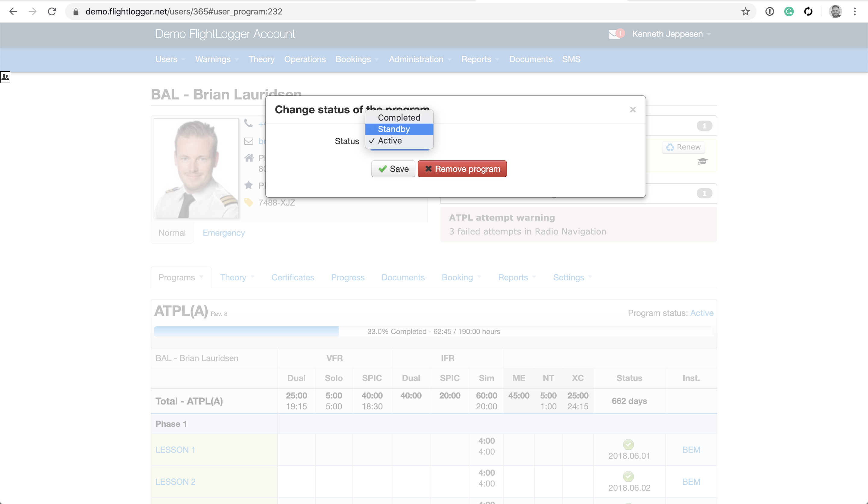Click the home address icon
This screenshot has height=504, width=868.
tap(249, 158)
